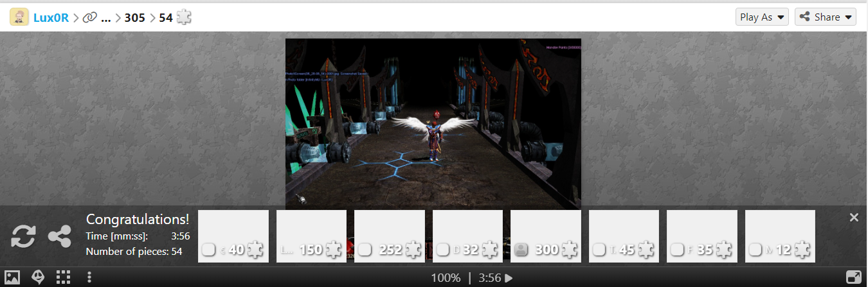Open the Share dropdown menu
The height and width of the screenshot is (287, 868).
[826, 17]
